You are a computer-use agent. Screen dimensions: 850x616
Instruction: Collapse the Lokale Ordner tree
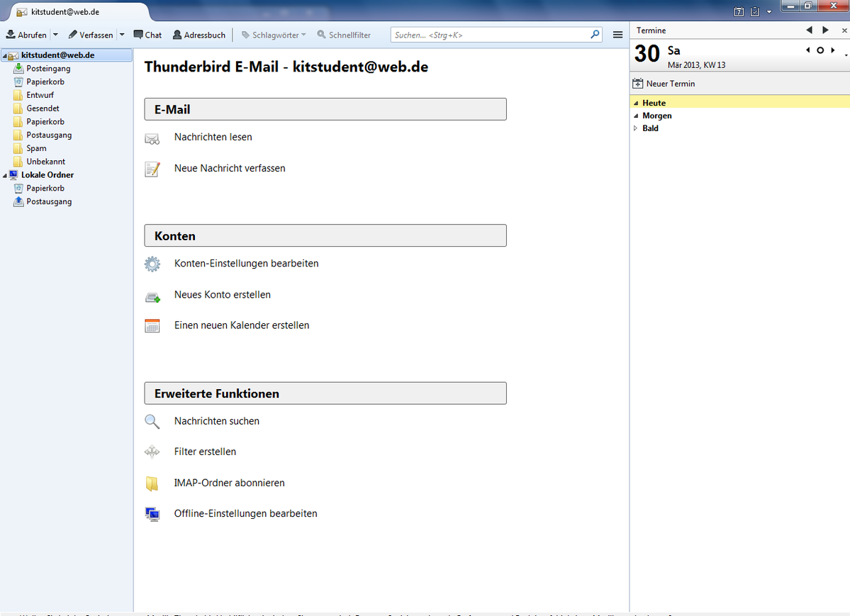[x=4, y=176]
